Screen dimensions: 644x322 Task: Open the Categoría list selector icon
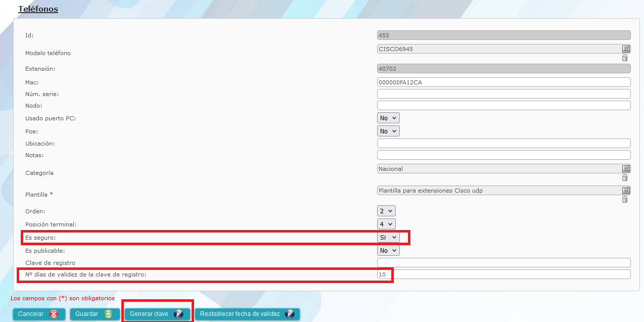(x=626, y=169)
